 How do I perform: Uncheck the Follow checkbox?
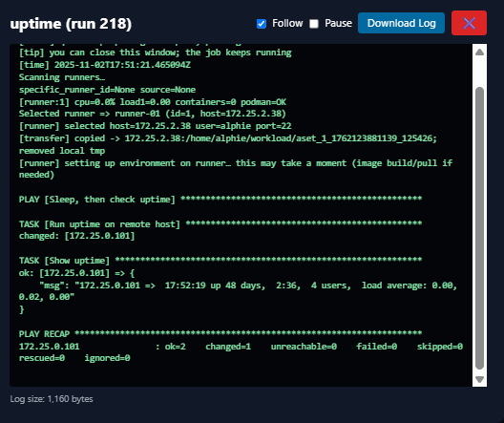tap(262, 24)
